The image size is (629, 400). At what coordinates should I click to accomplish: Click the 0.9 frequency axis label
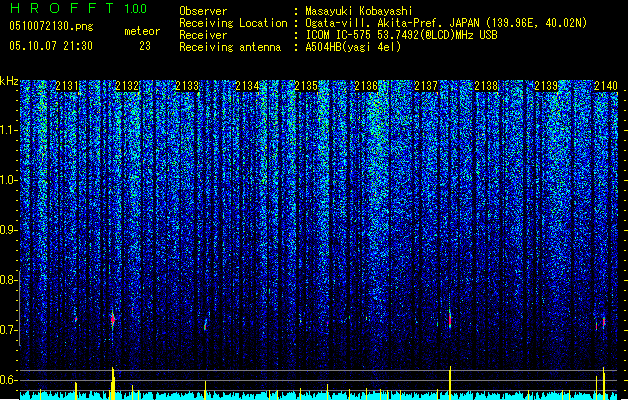tap(8, 230)
